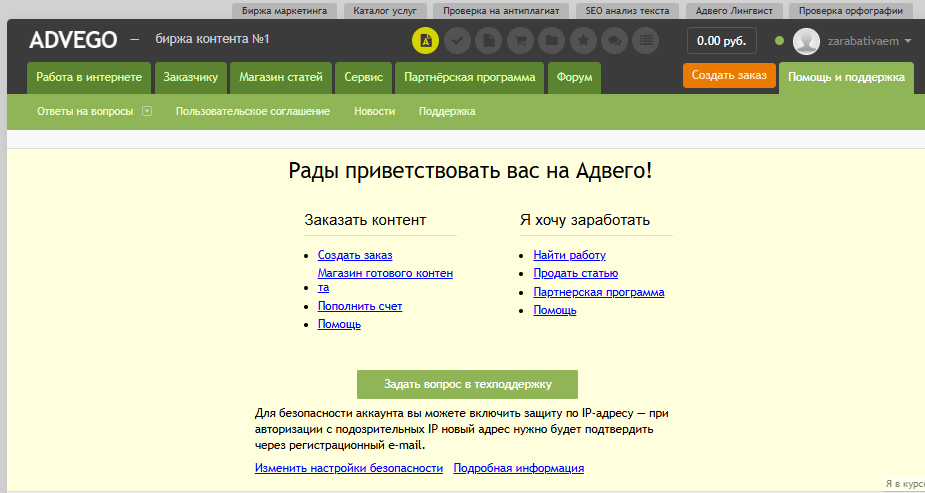This screenshot has height=493, width=925.
Task: Open the 0.00 руб. balance box
Action: click(x=721, y=41)
